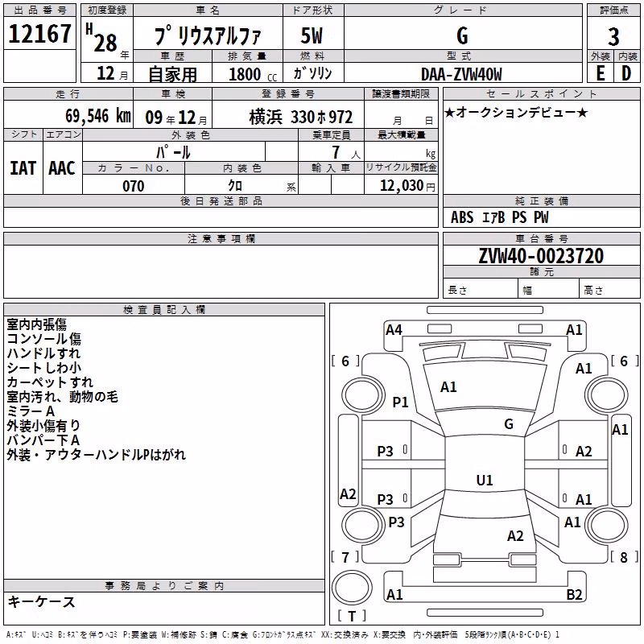Viewport: 644px width, 644px height.
Task: Click the shift value IAT
Action: [23, 168]
